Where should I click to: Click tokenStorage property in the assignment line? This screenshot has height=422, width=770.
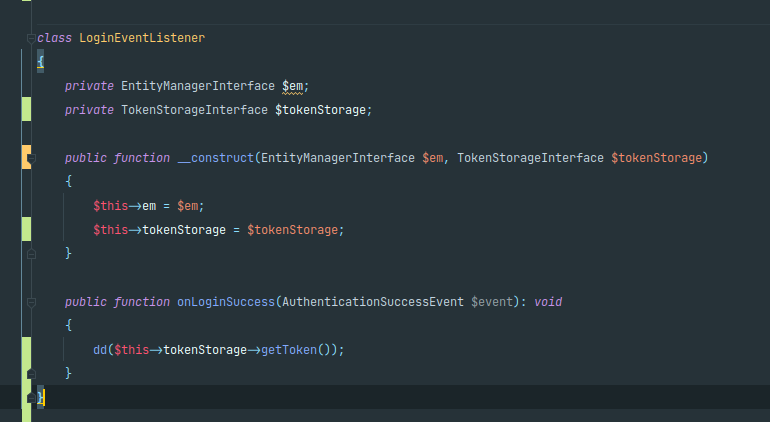pyautogui.click(x=184, y=230)
